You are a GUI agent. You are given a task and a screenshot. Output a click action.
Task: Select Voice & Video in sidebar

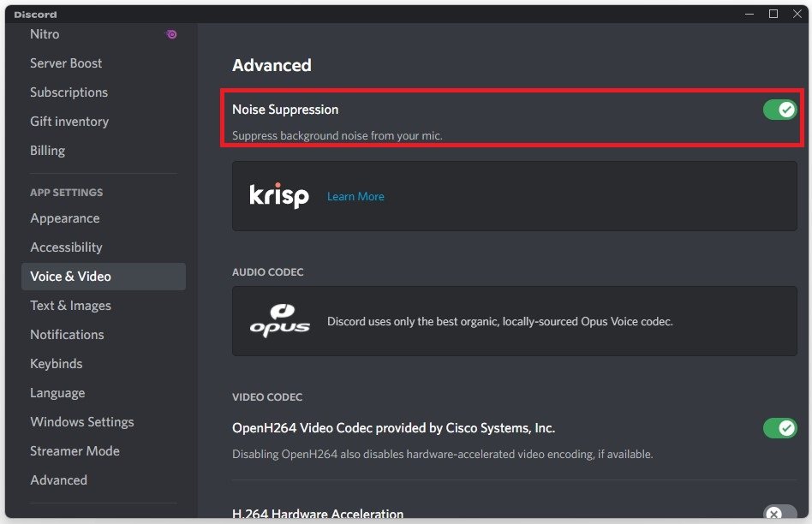(104, 277)
